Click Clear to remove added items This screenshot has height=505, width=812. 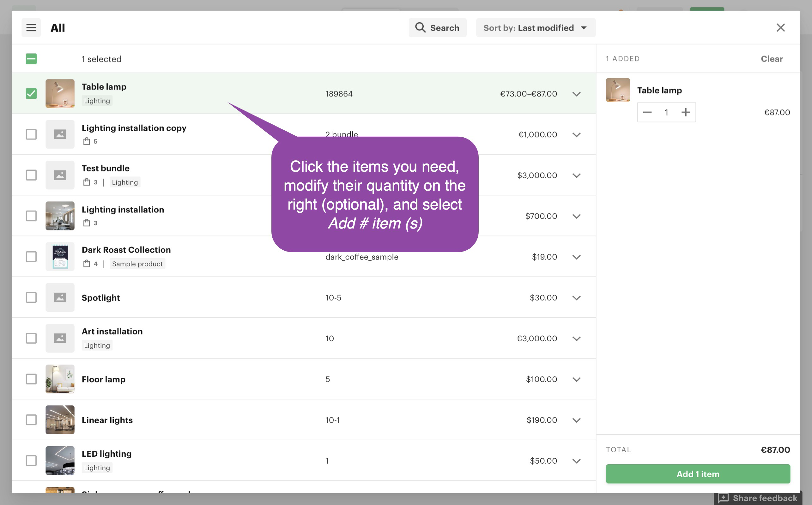click(772, 59)
